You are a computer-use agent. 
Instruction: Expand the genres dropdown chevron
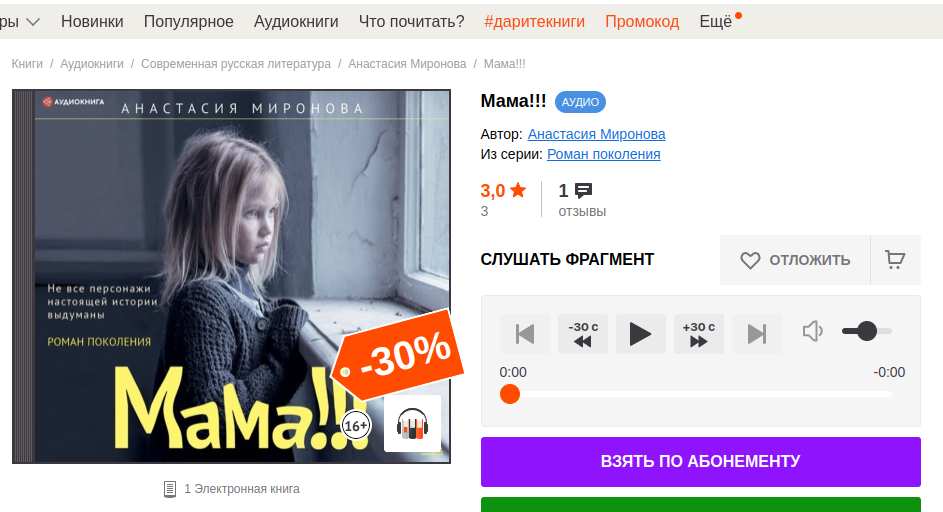[33, 22]
